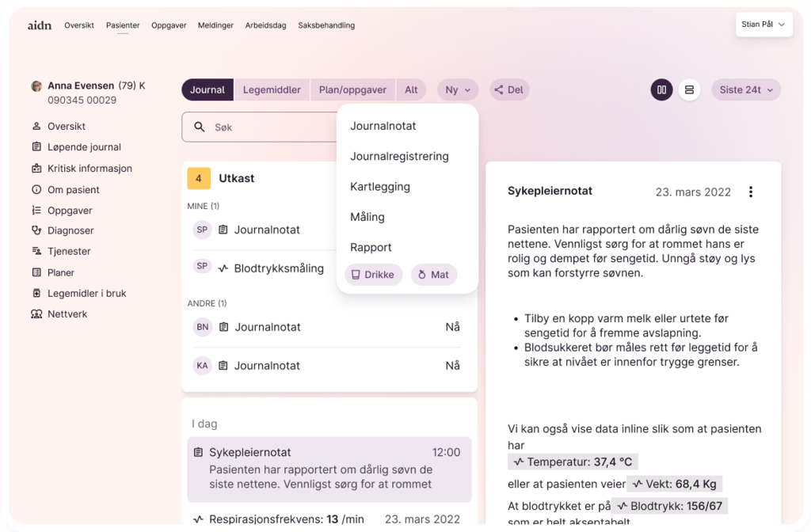Switch to the Legemidler tab

click(272, 89)
